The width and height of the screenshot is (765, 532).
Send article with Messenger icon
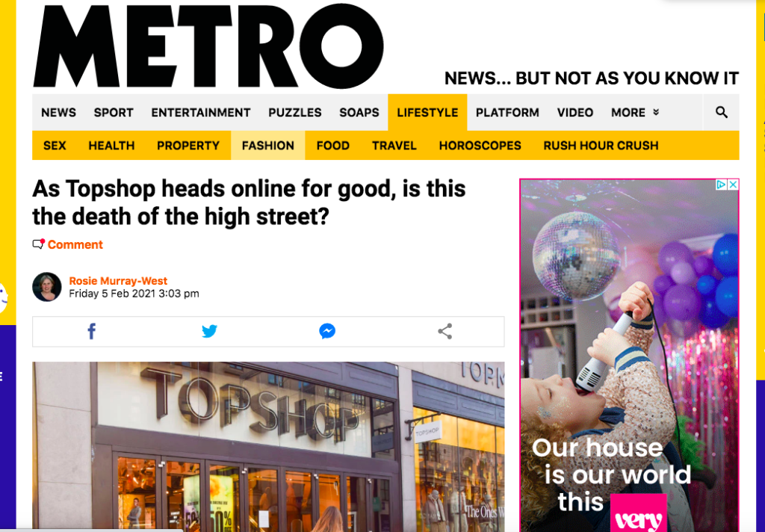pos(327,332)
